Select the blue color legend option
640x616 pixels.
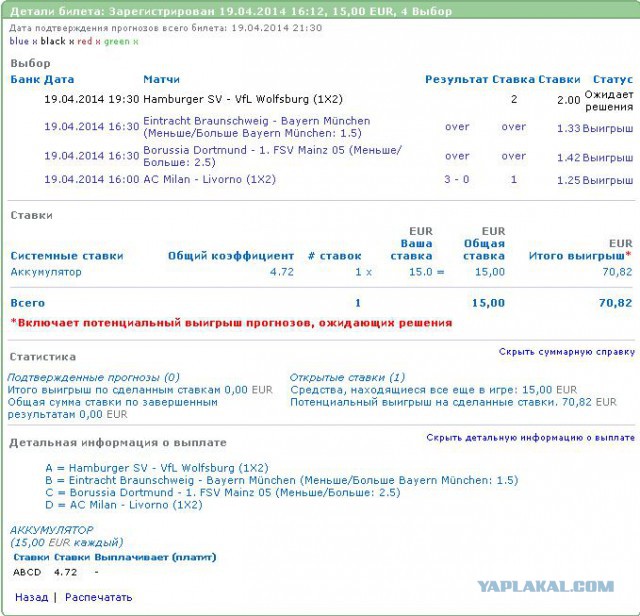(19, 42)
